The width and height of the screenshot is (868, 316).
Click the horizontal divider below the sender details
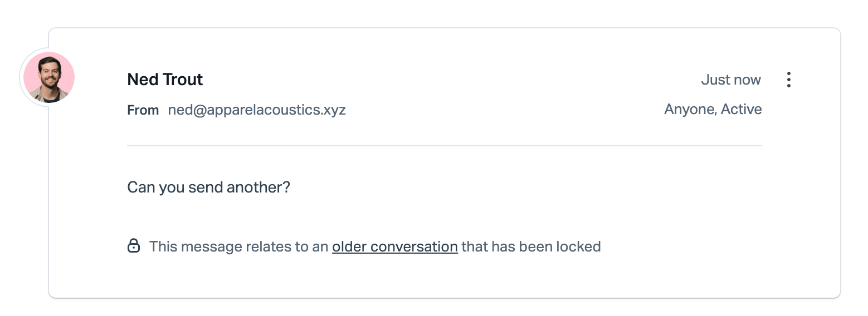coord(445,146)
